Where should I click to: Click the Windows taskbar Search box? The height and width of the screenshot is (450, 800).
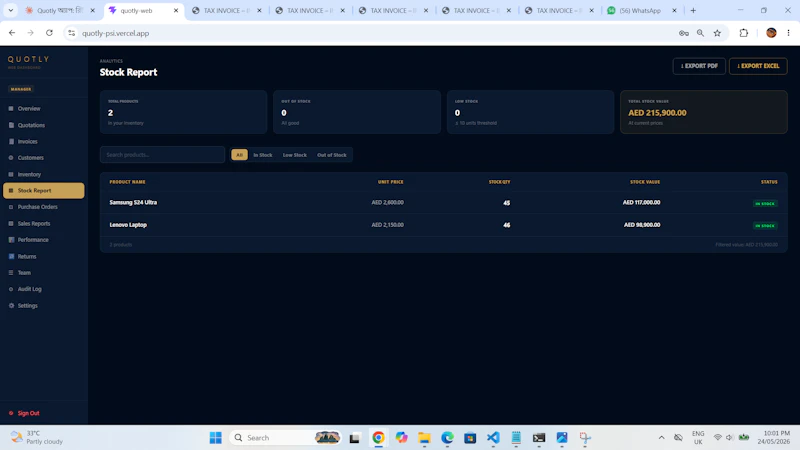click(286, 438)
